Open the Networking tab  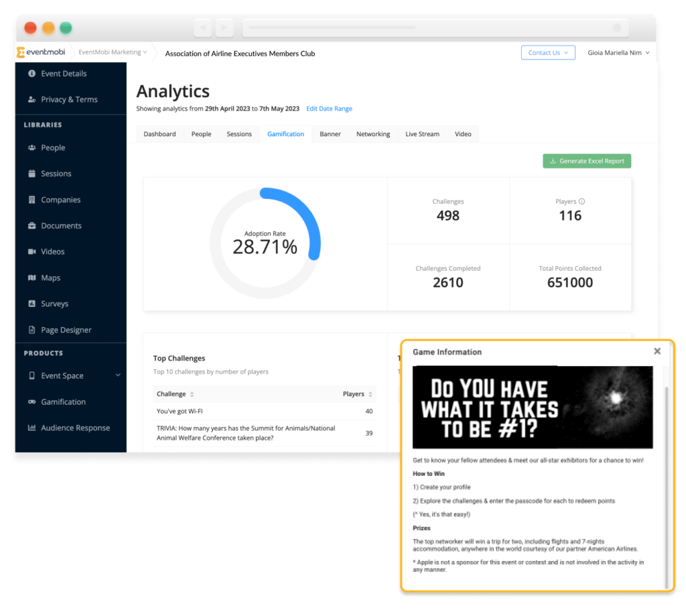(373, 134)
